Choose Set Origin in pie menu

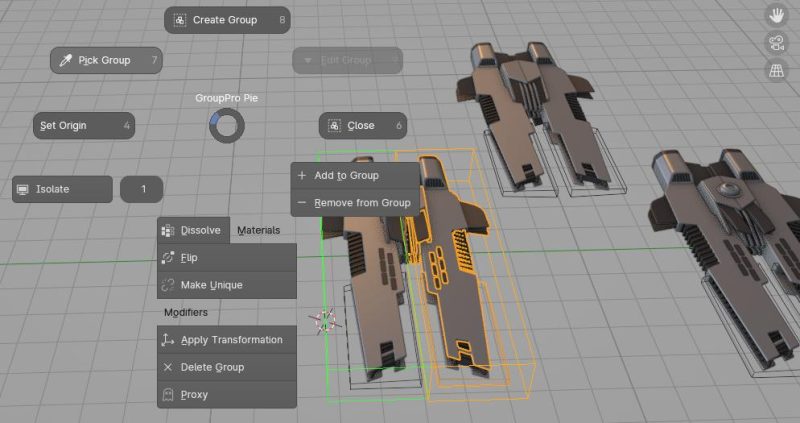83,126
